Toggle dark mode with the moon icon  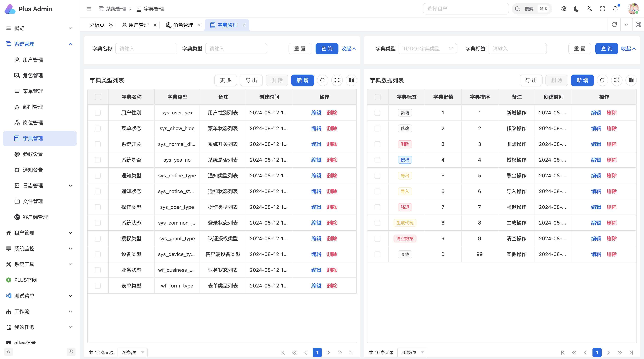[x=577, y=9]
